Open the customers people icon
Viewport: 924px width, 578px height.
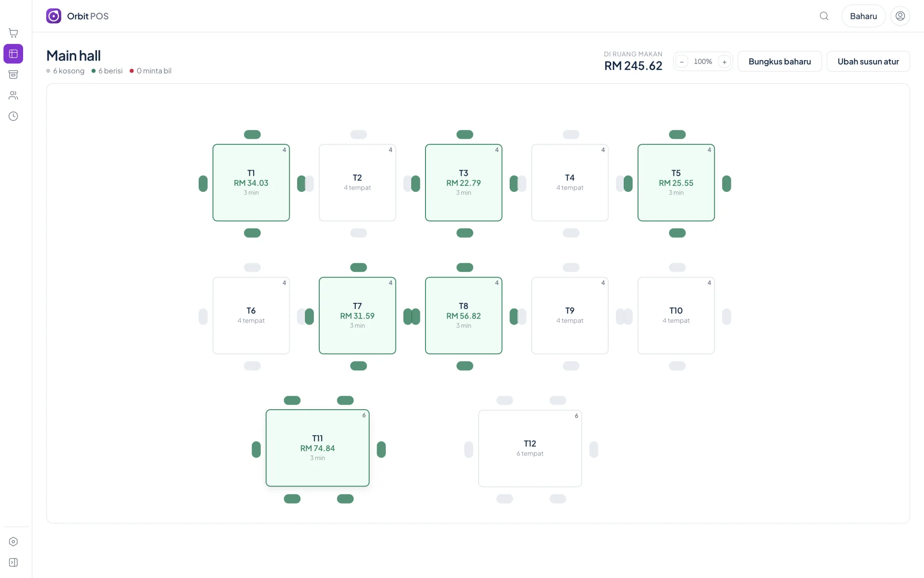(13, 95)
